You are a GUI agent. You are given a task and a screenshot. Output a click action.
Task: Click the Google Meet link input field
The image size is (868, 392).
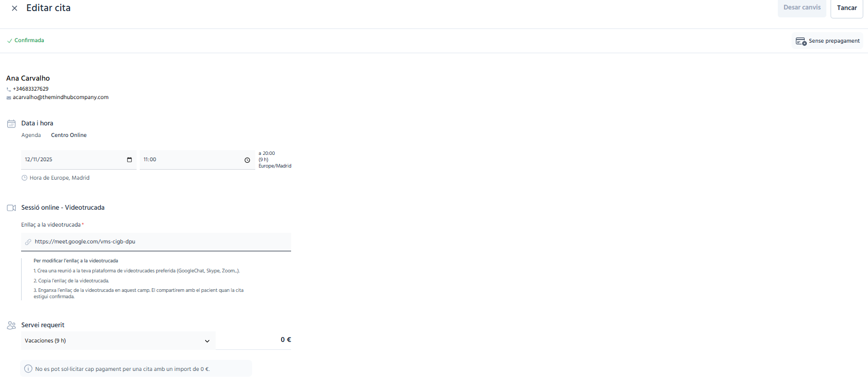(156, 242)
